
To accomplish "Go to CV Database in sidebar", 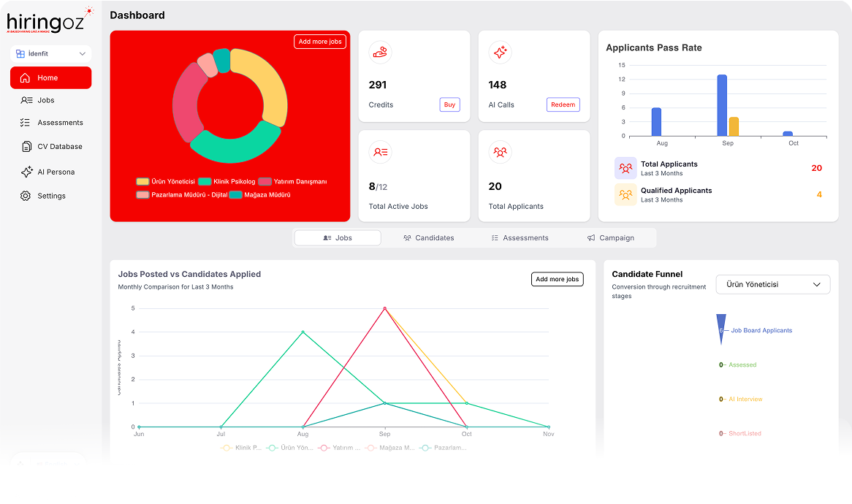I will [x=60, y=147].
